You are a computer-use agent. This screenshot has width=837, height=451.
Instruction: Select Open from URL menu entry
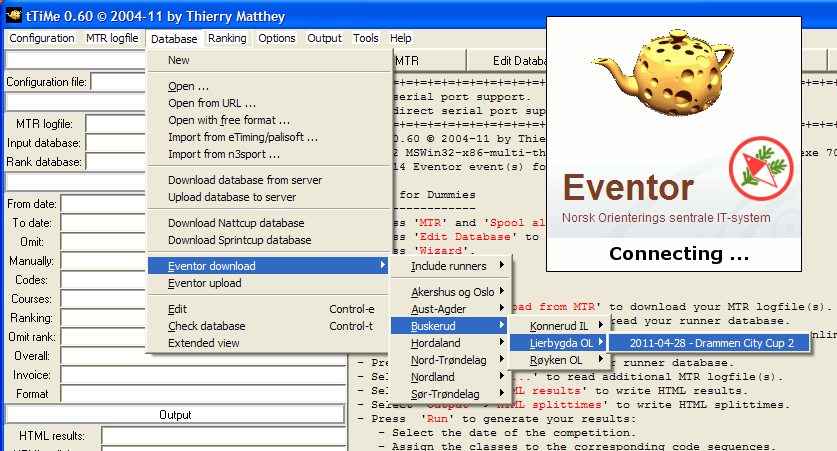click(x=212, y=103)
